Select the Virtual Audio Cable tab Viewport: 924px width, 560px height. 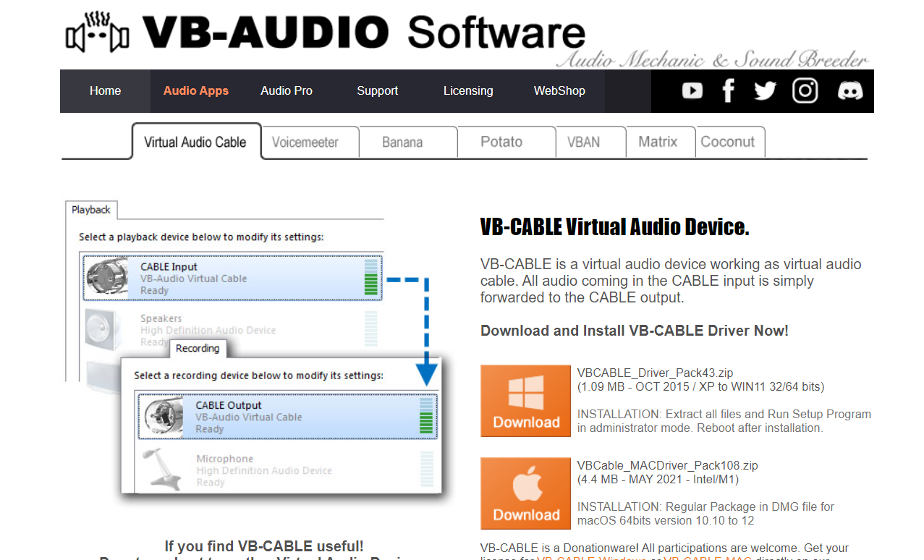tap(195, 142)
